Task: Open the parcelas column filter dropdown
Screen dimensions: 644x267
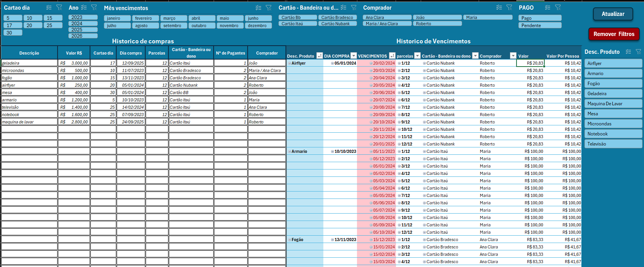Action: [417, 56]
